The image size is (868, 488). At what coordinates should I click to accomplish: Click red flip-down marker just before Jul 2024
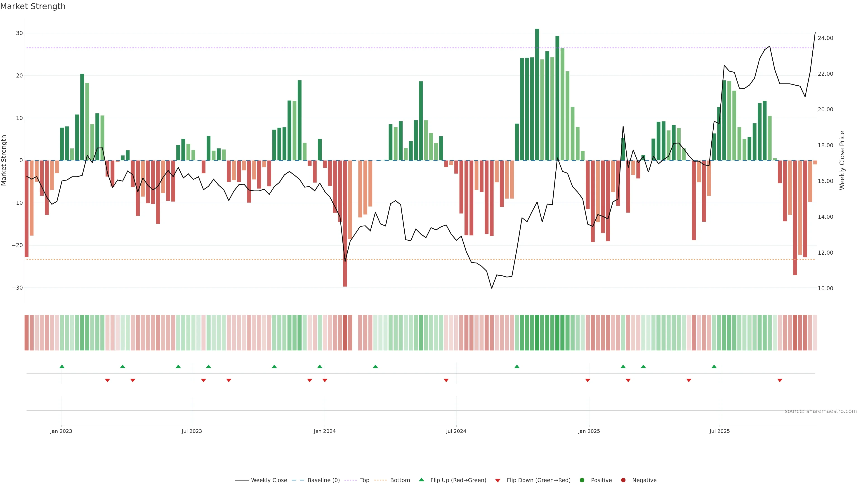[x=446, y=380]
